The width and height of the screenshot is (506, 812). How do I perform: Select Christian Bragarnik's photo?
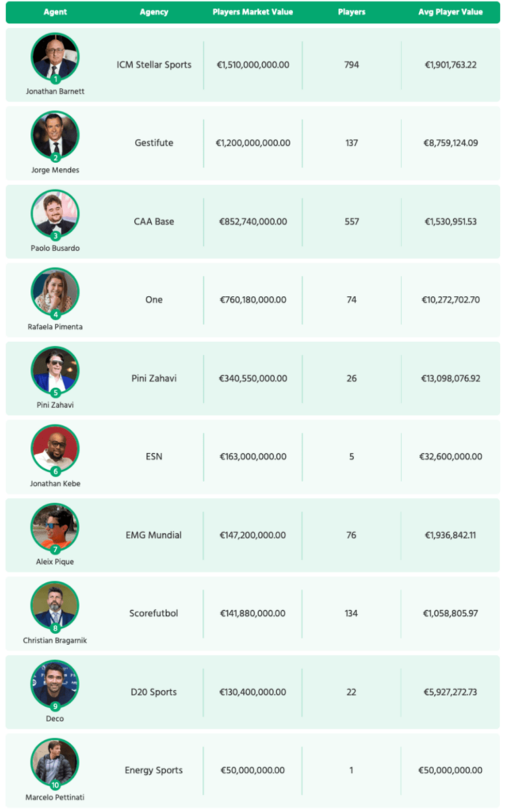pos(55,606)
